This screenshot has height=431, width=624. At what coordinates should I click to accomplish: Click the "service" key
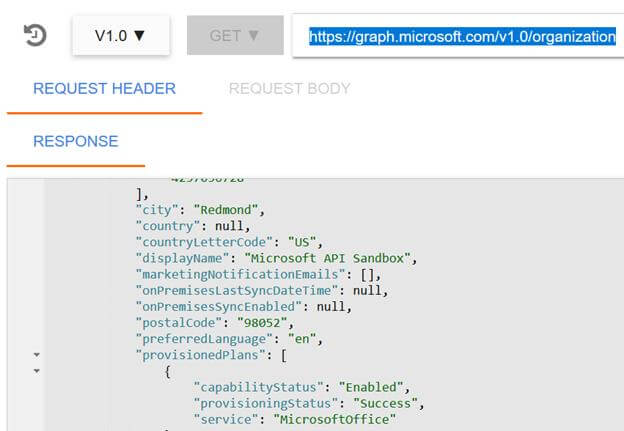tap(226, 419)
